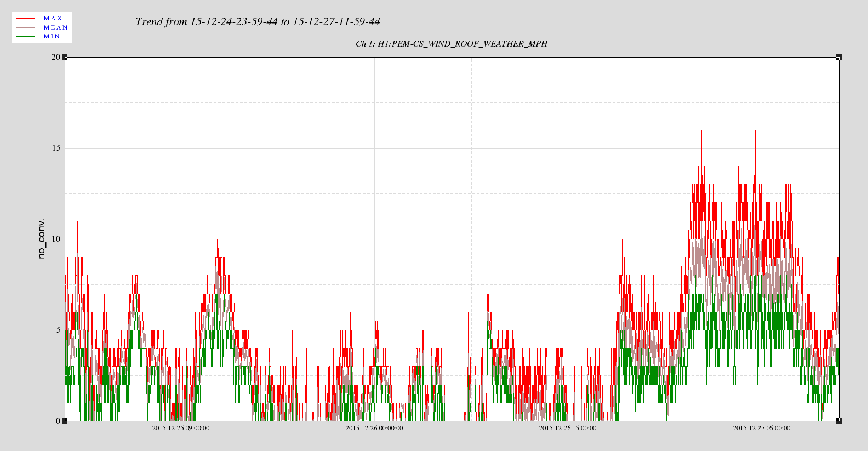
Task: Click the 2015-12-25 09:00:00 time label
Action: [x=181, y=428]
